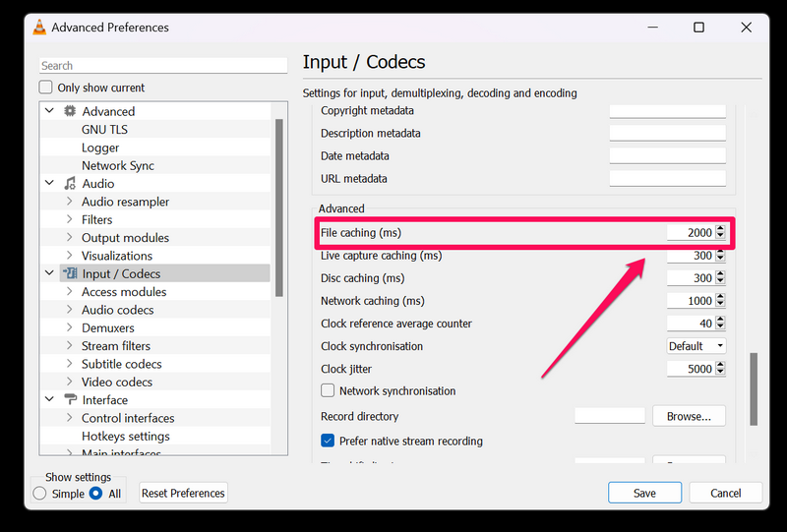Select Network Sync under Advanced
The width and height of the screenshot is (787, 532).
pos(117,165)
